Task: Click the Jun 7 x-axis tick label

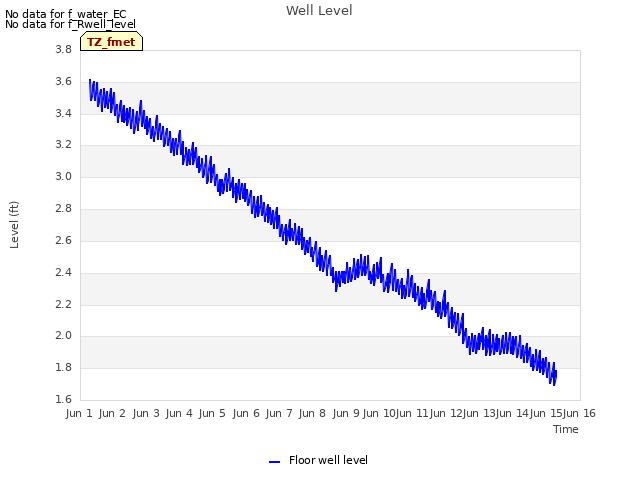Action: [279, 413]
